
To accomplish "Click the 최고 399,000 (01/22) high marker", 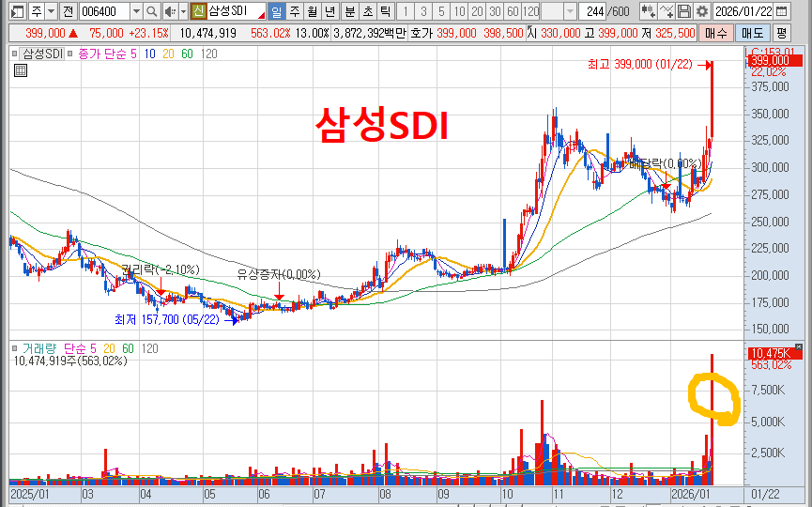I will coord(639,64).
